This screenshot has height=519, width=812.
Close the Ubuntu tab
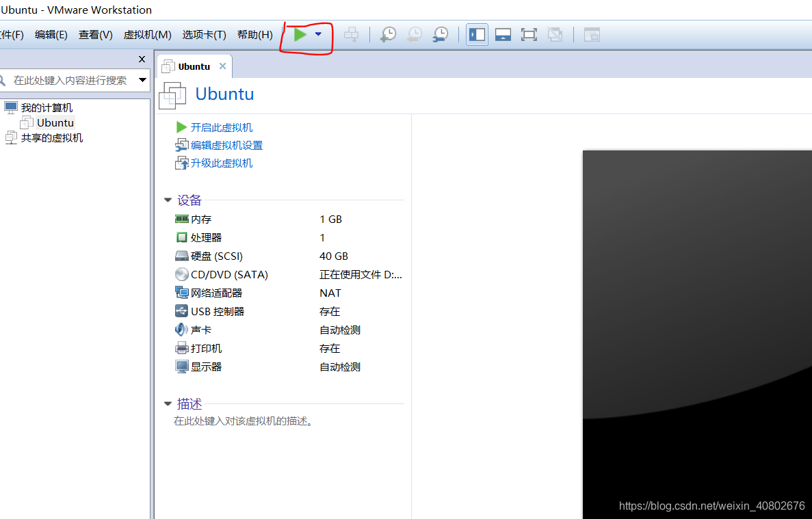[223, 66]
